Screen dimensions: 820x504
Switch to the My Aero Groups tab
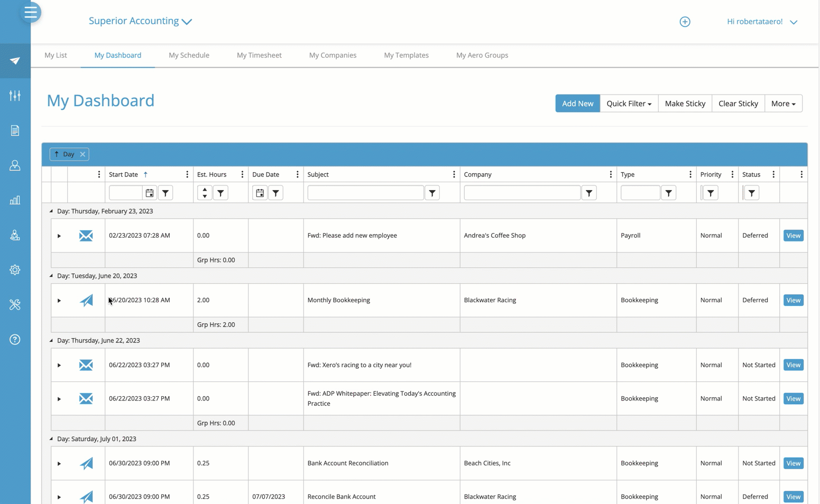482,55
